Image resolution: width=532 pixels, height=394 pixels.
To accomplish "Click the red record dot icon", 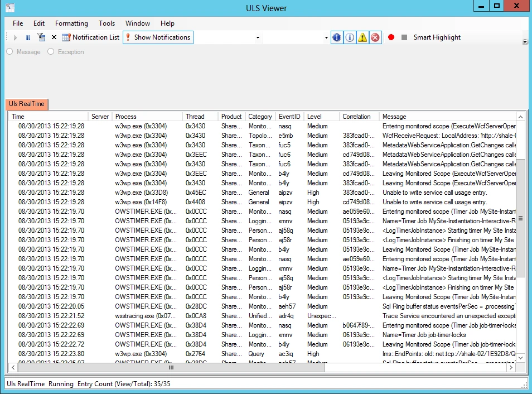I will tap(391, 37).
